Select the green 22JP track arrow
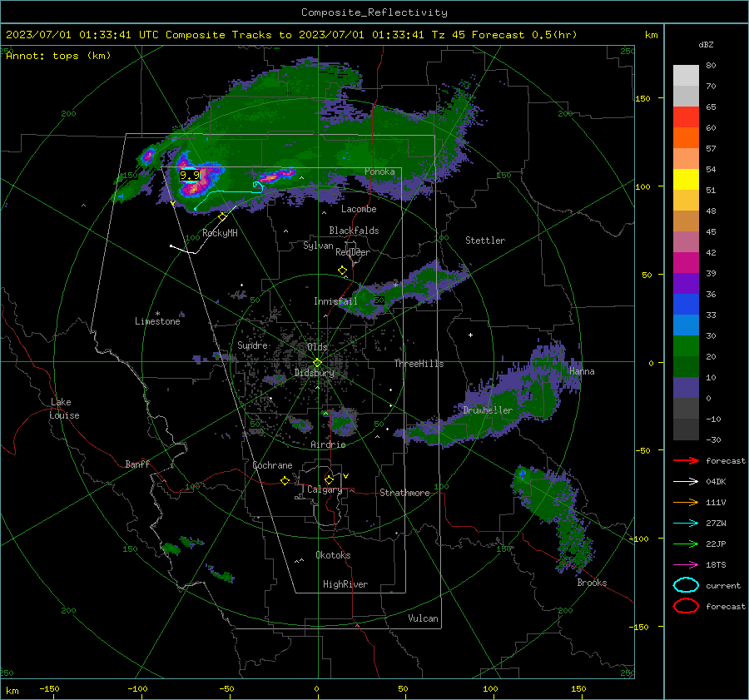The height and width of the screenshot is (700, 749). pyautogui.click(x=686, y=544)
